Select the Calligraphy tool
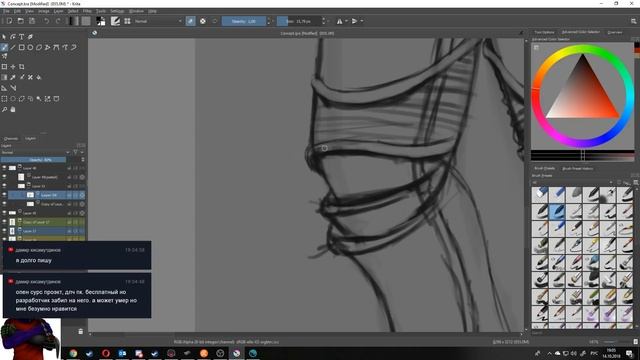This screenshot has height=360, width=640. [30, 37]
